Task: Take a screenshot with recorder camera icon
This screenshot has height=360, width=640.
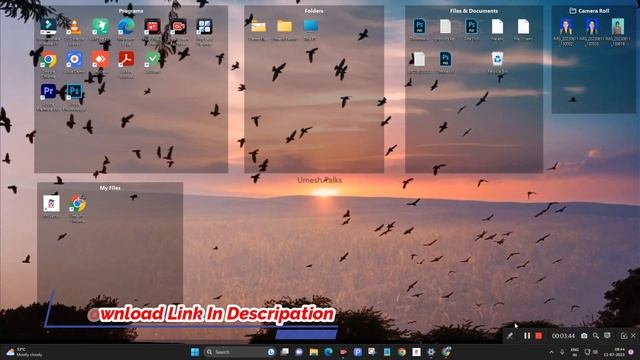Action: tap(584, 336)
